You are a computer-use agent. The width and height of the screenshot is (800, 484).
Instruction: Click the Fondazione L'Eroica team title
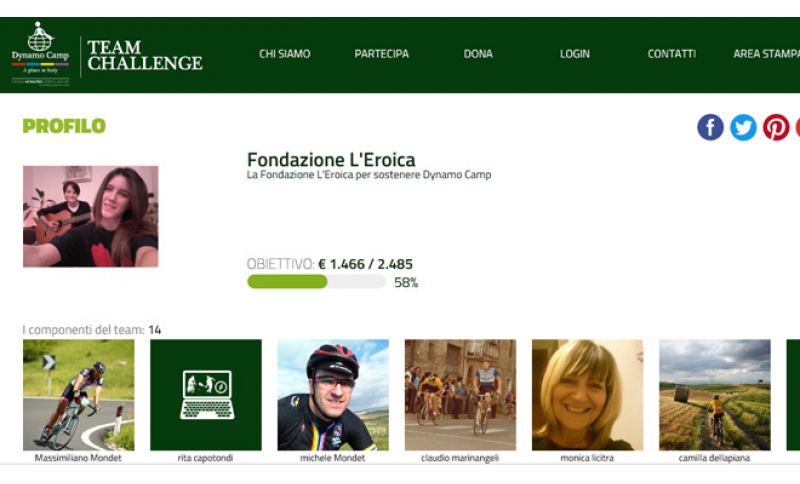click(x=331, y=160)
